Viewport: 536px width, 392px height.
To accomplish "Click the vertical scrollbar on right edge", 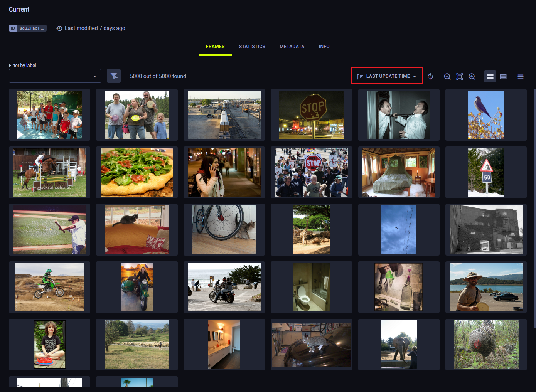I will 534,208.
